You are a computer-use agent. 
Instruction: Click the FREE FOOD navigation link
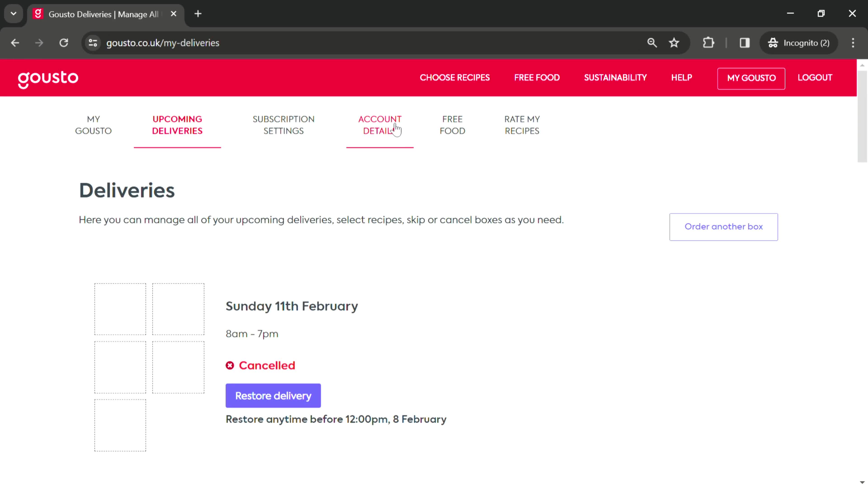[x=453, y=124]
